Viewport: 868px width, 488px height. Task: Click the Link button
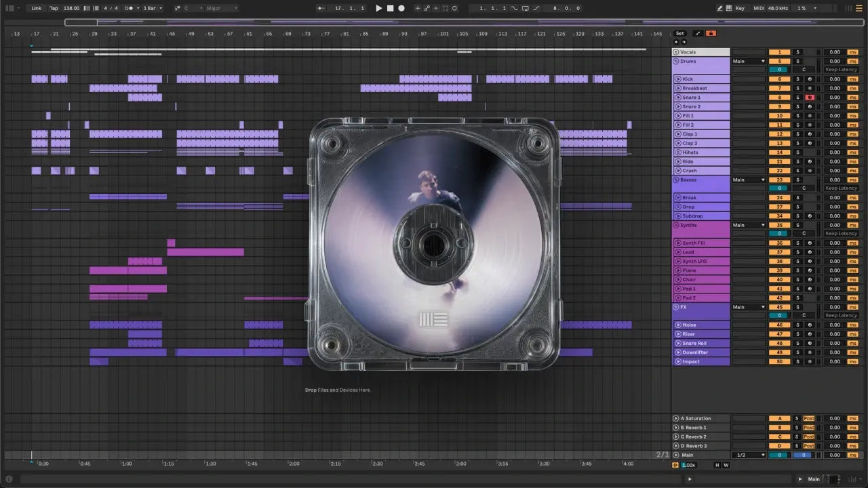37,8
